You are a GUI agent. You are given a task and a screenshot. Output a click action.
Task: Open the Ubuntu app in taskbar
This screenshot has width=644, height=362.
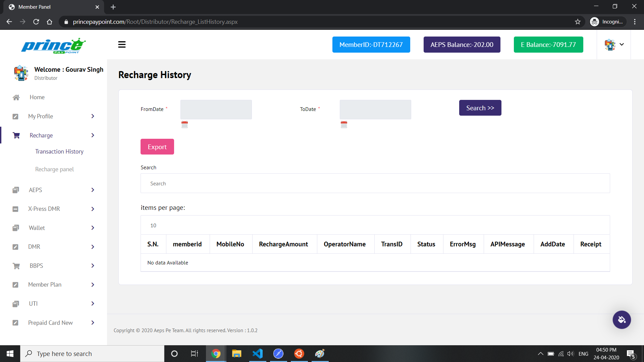[x=299, y=354]
